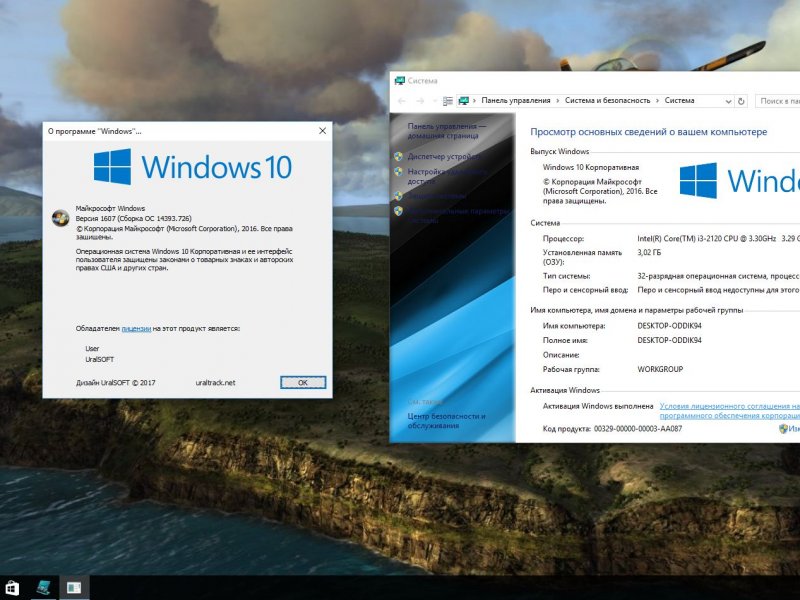Open the Система и безопасность breadcrumb

coord(608,101)
